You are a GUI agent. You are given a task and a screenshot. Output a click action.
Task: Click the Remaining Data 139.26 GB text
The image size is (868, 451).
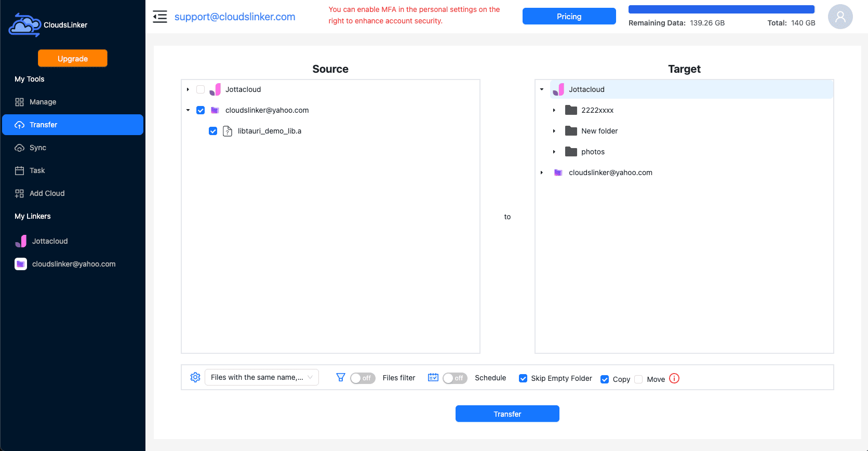[x=676, y=23]
